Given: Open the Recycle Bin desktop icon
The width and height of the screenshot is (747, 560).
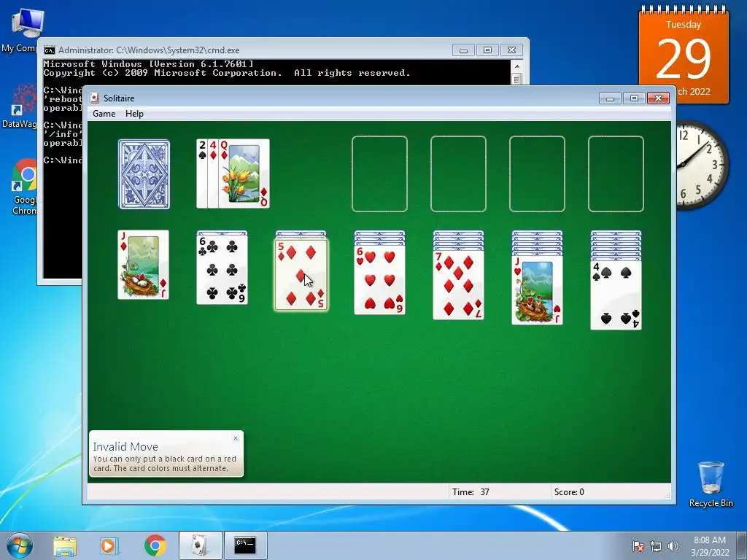Looking at the screenshot, I should point(711,484).
